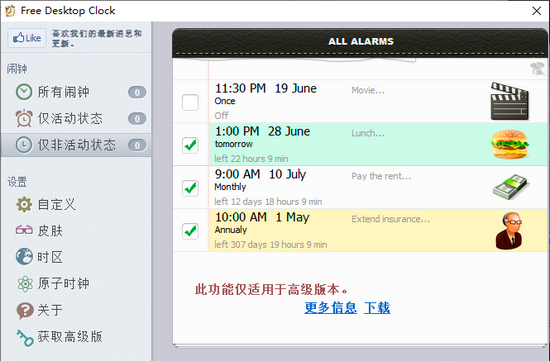Viewport: 550px width, 361px height.
Task: Click the money stack icon for rent alarm
Action: [510, 187]
